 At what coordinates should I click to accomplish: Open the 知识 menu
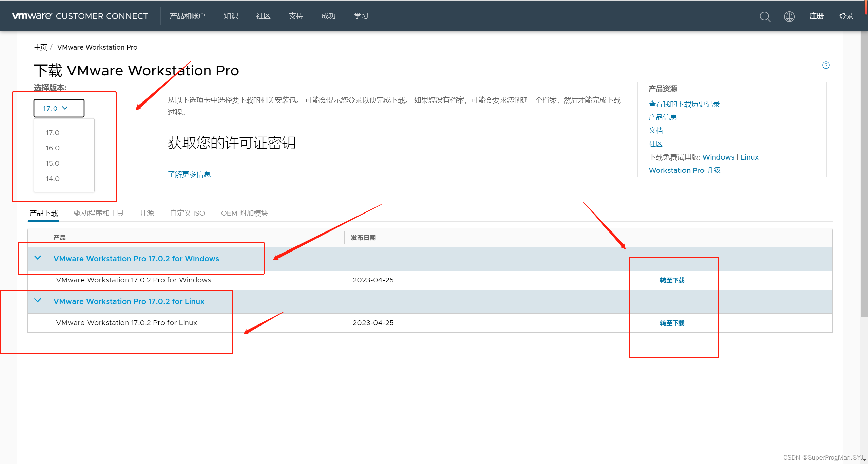point(231,16)
